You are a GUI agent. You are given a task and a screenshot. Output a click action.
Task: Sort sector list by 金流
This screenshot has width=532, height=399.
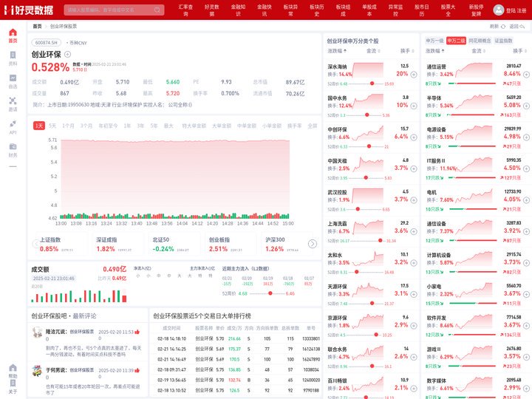478,51
